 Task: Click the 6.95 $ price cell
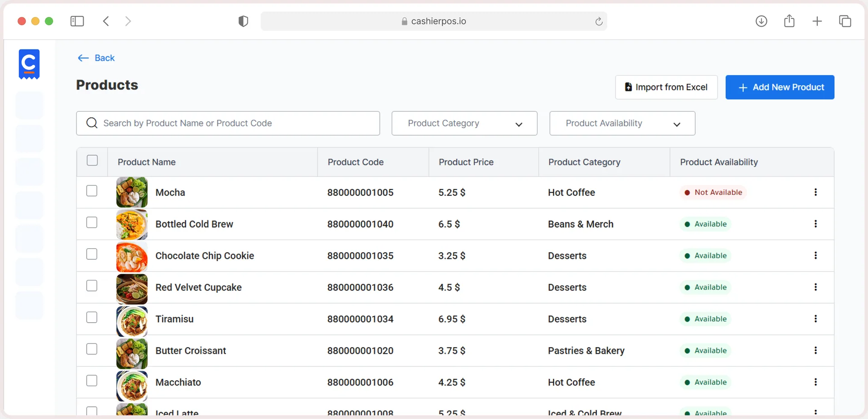click(452, 319)
